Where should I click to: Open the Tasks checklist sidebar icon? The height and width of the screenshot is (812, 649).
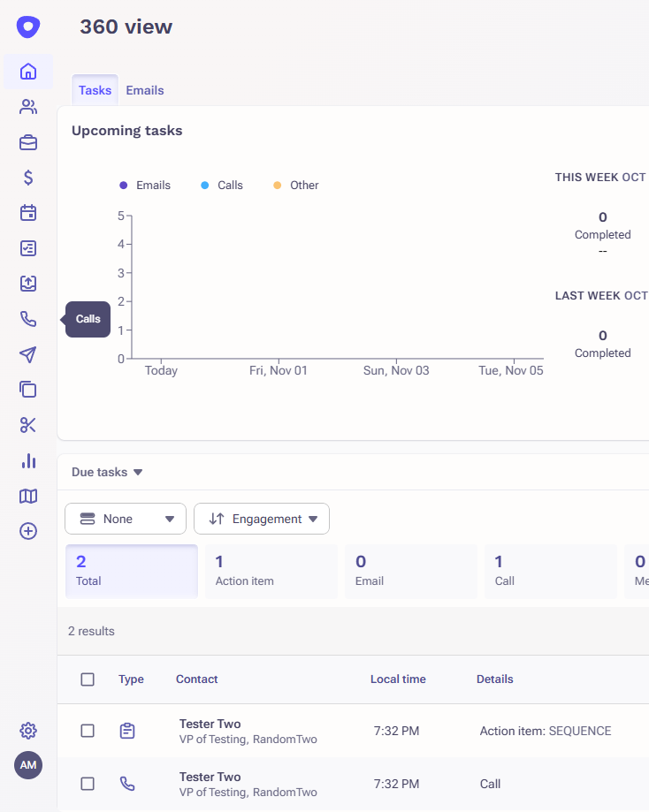click(28, 248)
